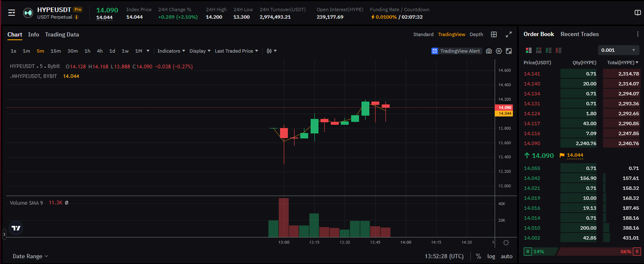
Task: Select the 1m timeframe
Action: (26, 51)
